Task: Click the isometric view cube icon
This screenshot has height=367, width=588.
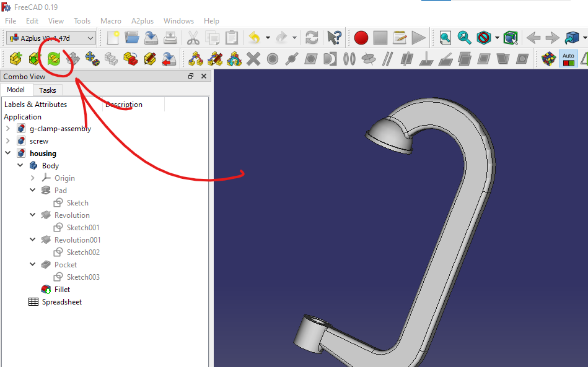Action: click(x=571, y=38)
